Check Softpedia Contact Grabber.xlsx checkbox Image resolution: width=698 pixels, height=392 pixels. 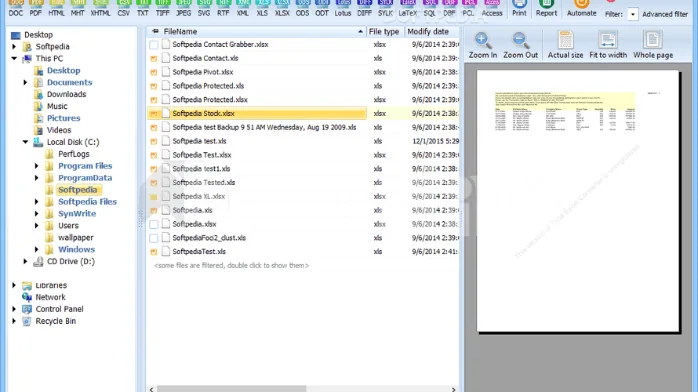(154, 44)
